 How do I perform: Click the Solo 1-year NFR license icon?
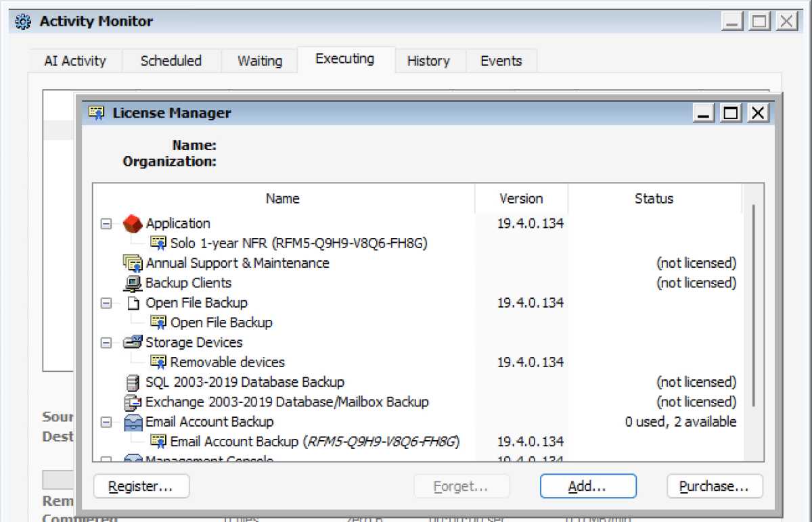point(158,243)
